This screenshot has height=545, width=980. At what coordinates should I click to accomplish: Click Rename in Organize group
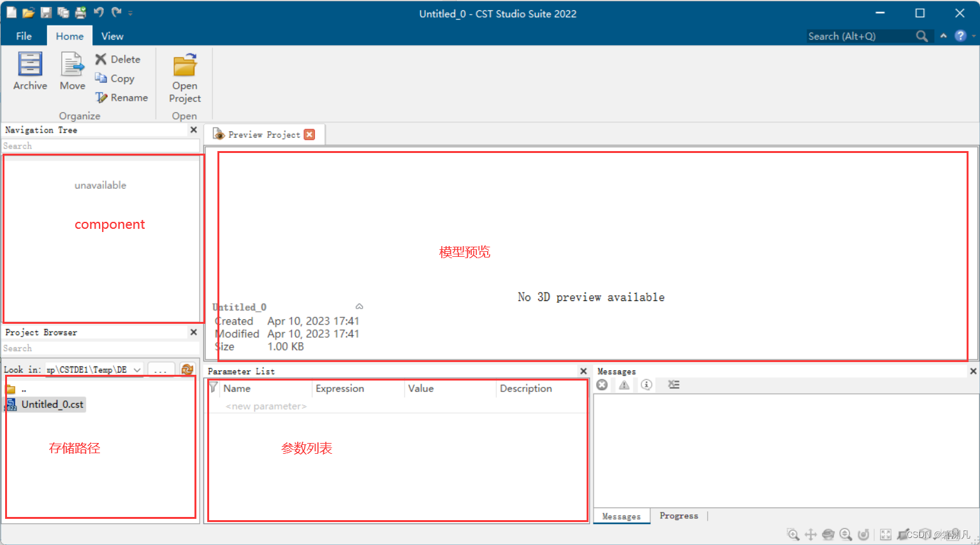point(122,98)
